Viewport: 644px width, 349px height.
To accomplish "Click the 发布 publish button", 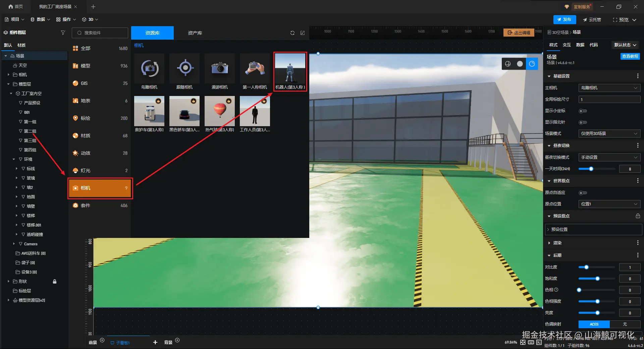I will click(565, 19).
